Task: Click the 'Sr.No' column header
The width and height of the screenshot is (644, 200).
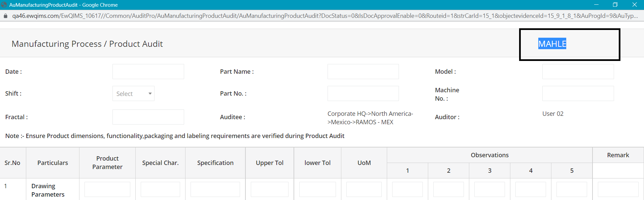Action: click(12, 163)
